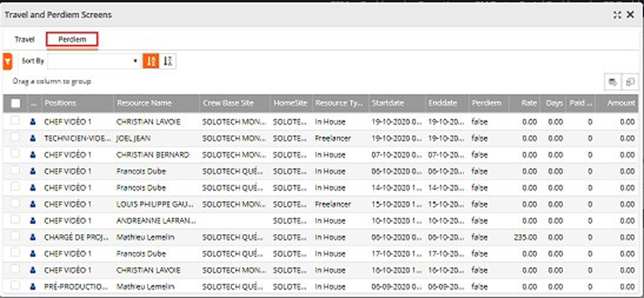Screen dimensions: 644x298
Task: Tick the select-all checkbox in header
Action: [x=16, y=103]
